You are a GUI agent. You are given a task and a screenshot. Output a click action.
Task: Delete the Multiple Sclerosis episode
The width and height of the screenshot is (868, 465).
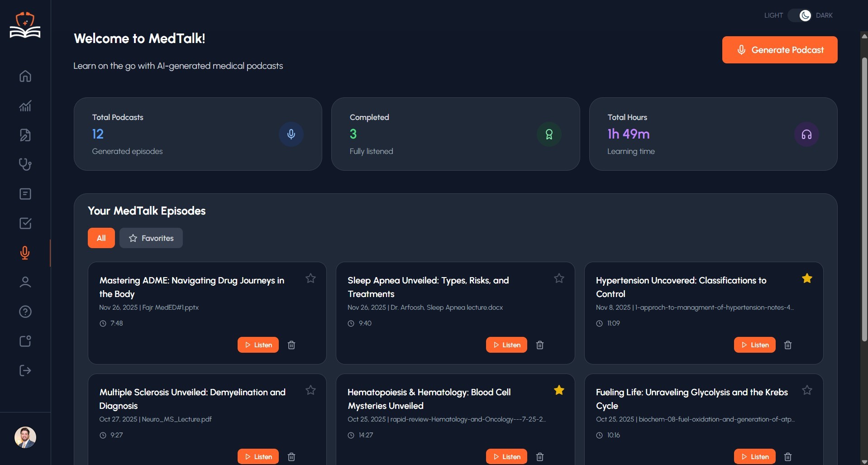(291, 457)
